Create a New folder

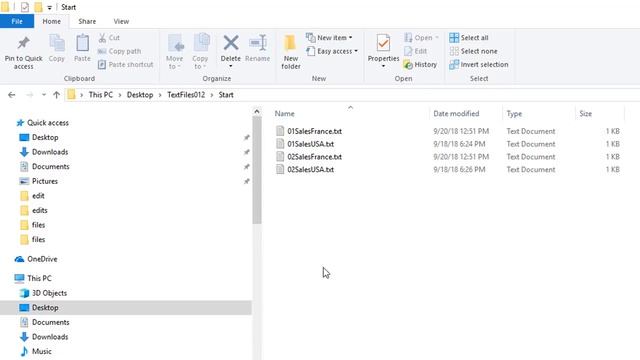(x=291, y=52)
